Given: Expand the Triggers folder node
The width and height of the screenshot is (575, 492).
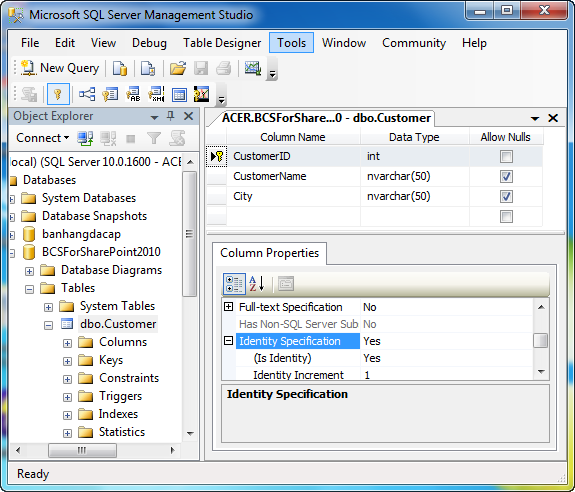Looking at the screenshot, I should point(67,397).
